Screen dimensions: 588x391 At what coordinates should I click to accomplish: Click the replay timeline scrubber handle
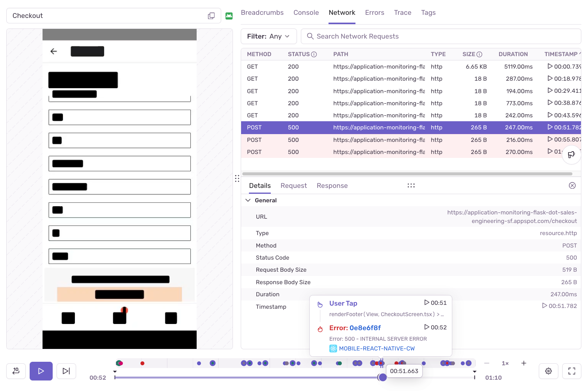coord(383,377)
